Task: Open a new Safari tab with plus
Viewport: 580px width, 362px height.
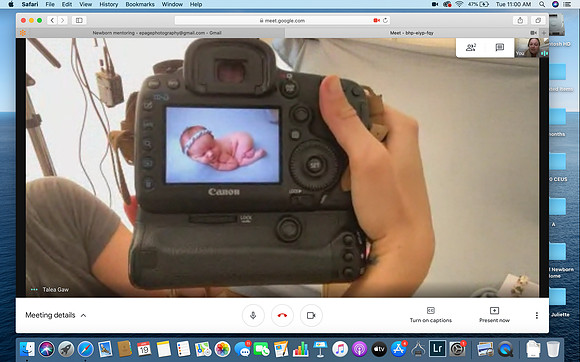Action: coord(544,33)
